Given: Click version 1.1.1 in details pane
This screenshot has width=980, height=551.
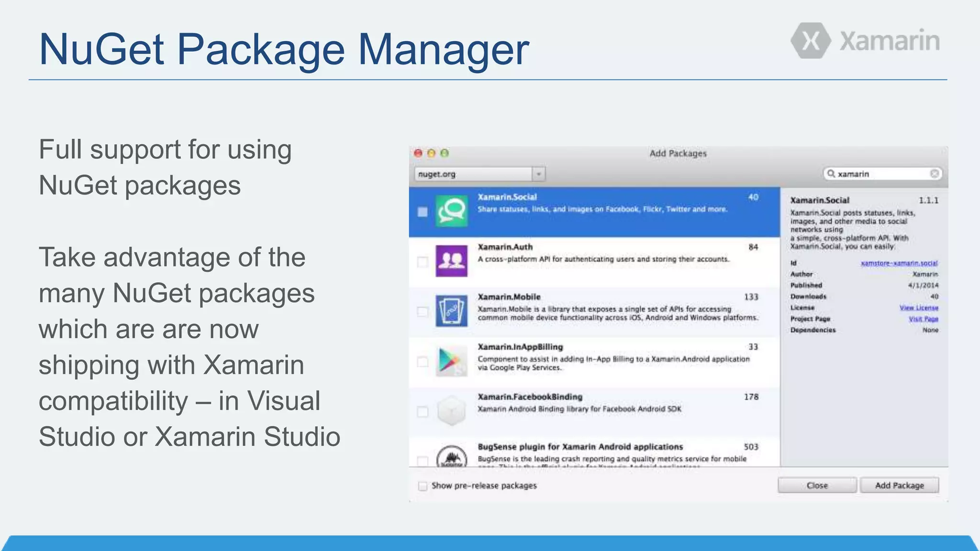Looking at the screenshot, I should (x=928, y=200).
